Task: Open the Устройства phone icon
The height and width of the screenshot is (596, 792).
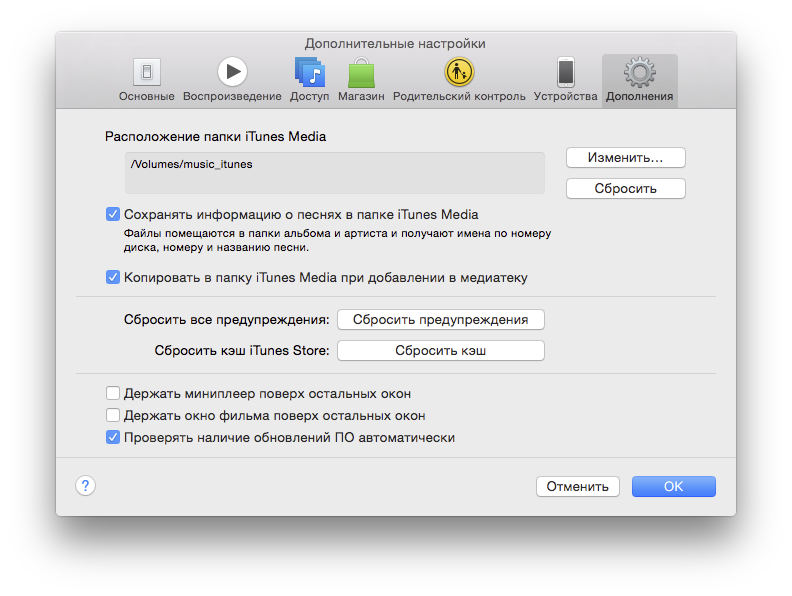Action: (566, 72)
